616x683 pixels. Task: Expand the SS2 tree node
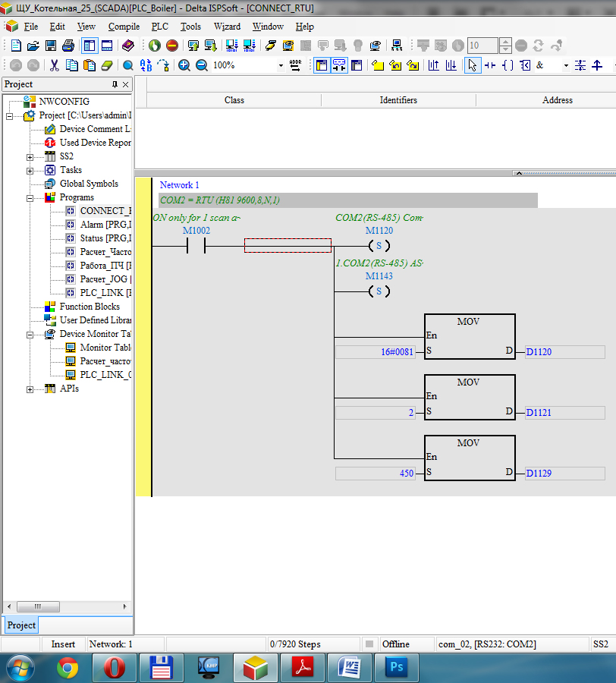30,157
